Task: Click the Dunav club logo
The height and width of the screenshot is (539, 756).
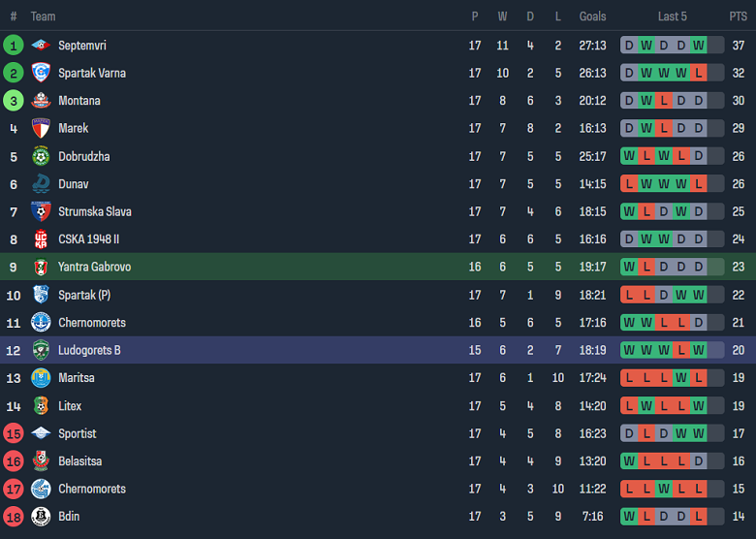Action: coord(41,184)
